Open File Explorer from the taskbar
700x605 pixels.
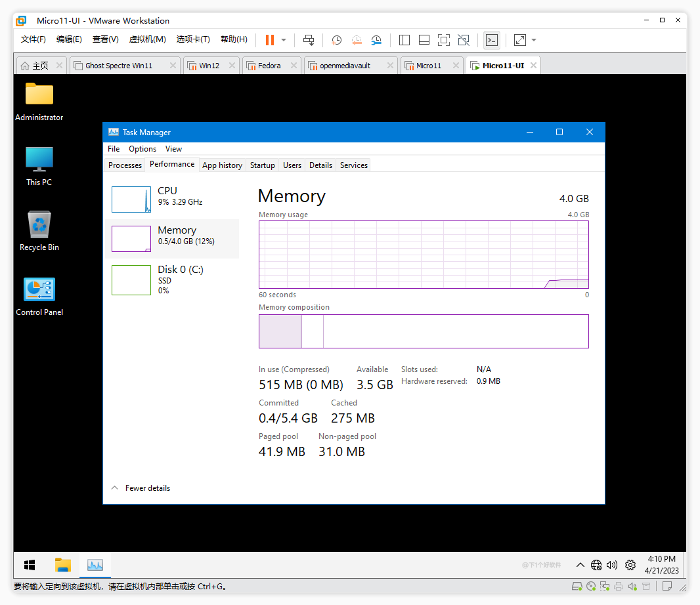click(x=63, y=565)
